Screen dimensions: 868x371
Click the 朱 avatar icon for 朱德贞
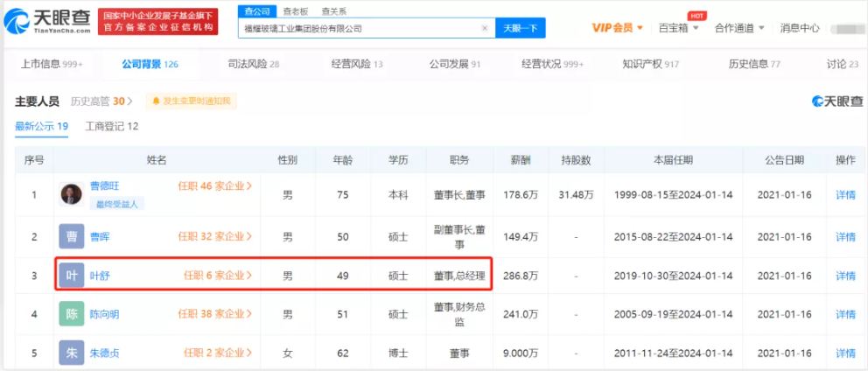pos(72,353)
